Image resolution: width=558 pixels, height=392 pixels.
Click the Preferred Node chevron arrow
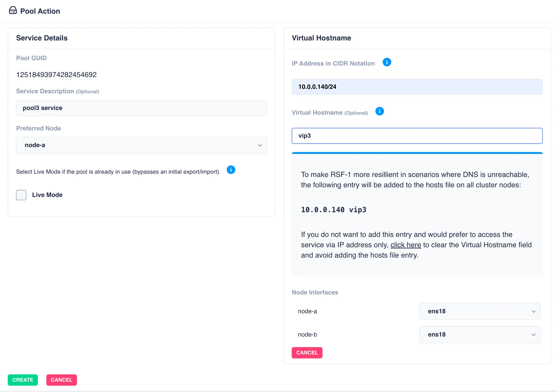click(x=260, y=145)
